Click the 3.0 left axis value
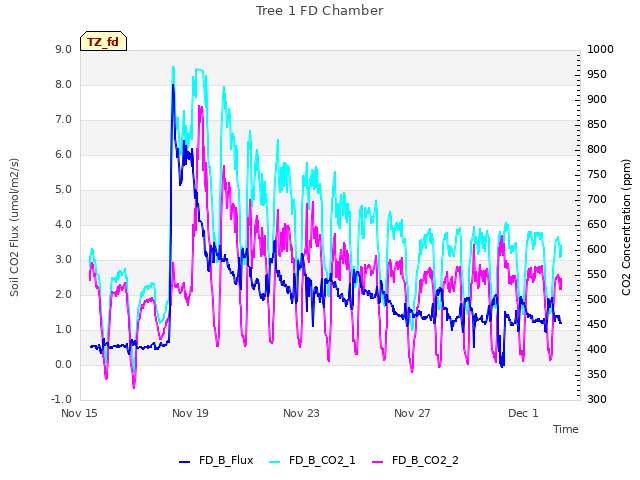Viewport: 640px width, 480px height. (x=63, y=260)
